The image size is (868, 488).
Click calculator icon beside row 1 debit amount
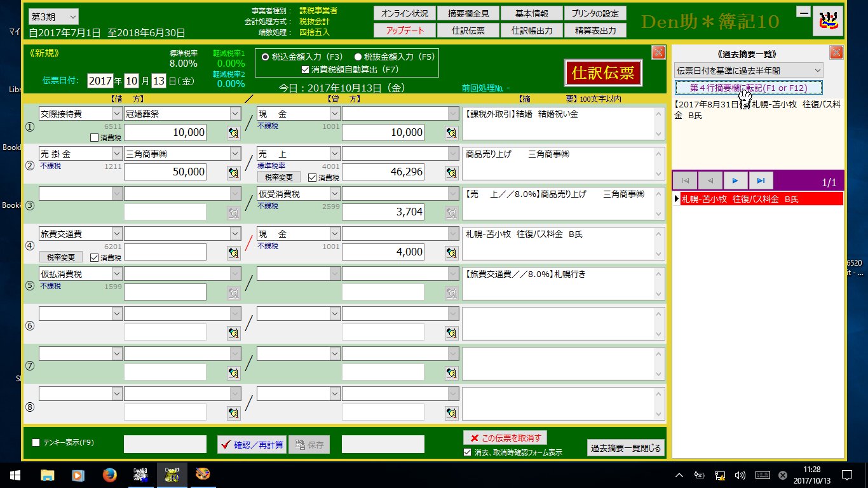tap(234, 132)
